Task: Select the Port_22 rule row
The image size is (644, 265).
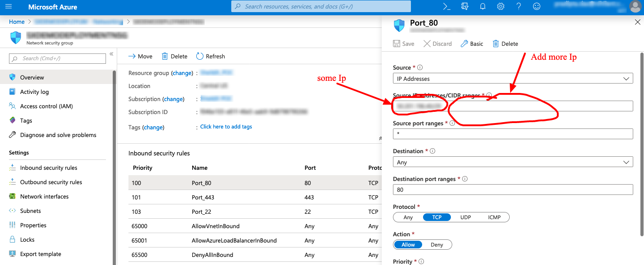Action: pyautogui.click(x=255, y=212)
